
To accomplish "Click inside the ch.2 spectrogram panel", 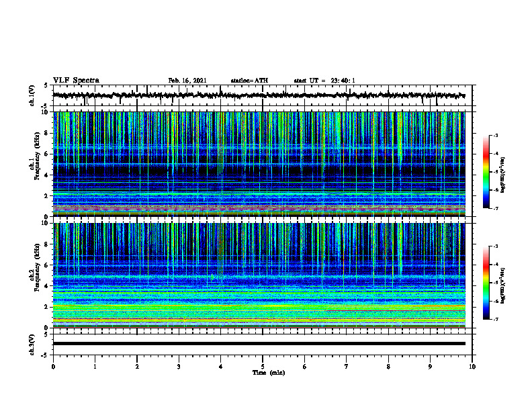I will pos(259,275).
